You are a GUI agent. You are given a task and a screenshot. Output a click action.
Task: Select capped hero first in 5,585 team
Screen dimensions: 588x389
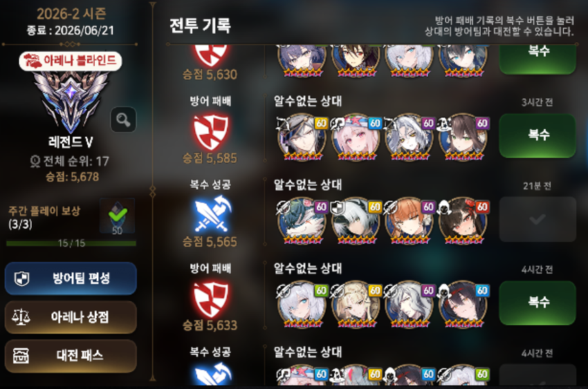click(302, 137)
